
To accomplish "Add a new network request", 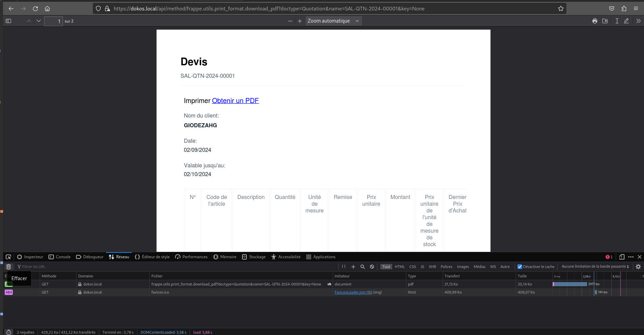I will 353,267.
